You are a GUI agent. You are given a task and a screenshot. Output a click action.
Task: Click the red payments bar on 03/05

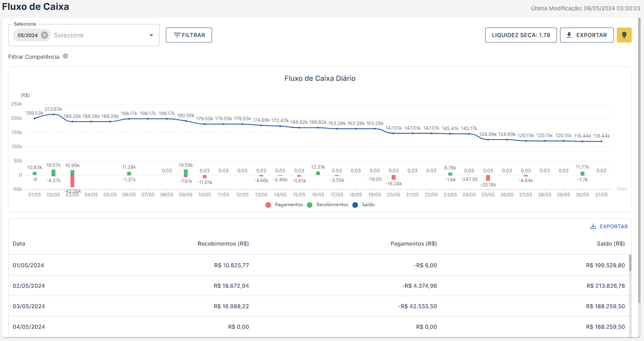point(73,181)
